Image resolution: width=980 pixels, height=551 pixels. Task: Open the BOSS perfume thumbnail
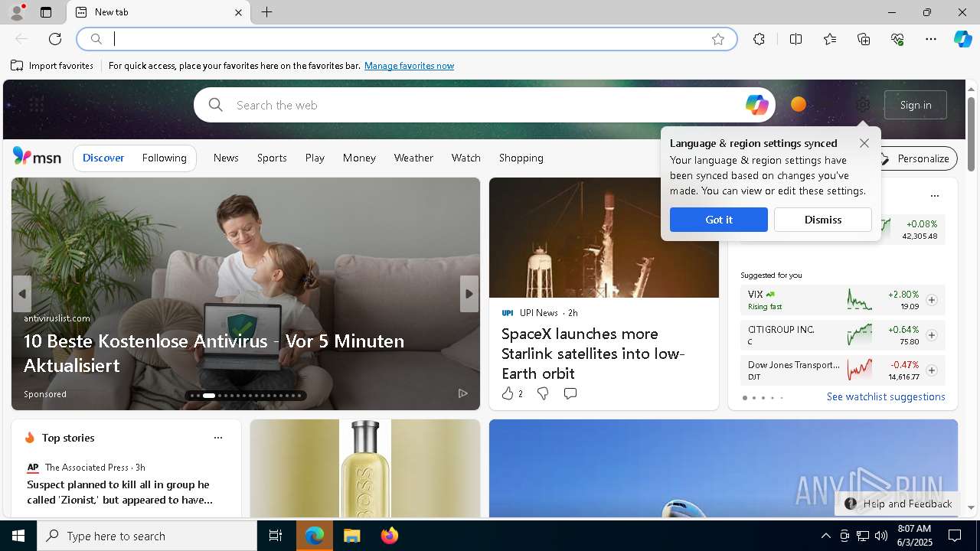tap(365, 468)
